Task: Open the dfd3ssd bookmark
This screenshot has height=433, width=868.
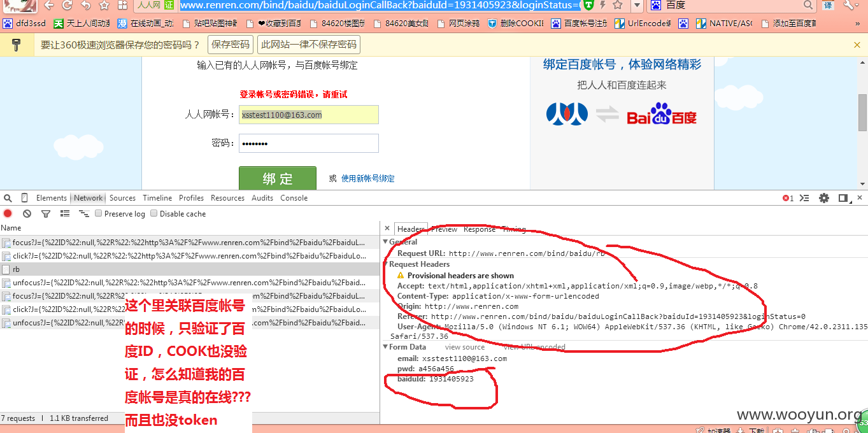Action: point(24,24)
